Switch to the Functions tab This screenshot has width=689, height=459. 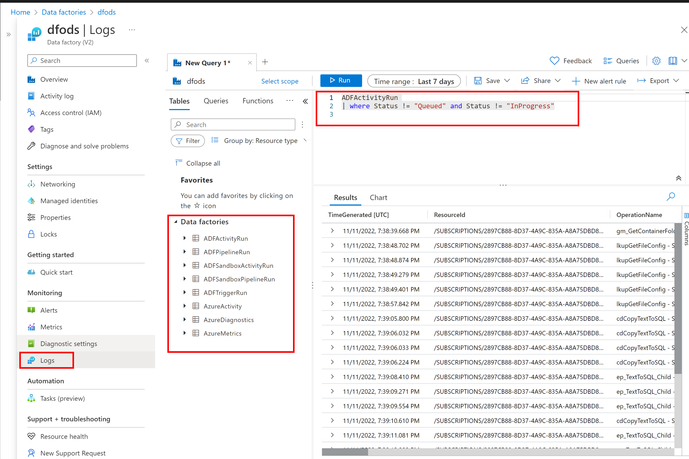[x=258, y=101]
